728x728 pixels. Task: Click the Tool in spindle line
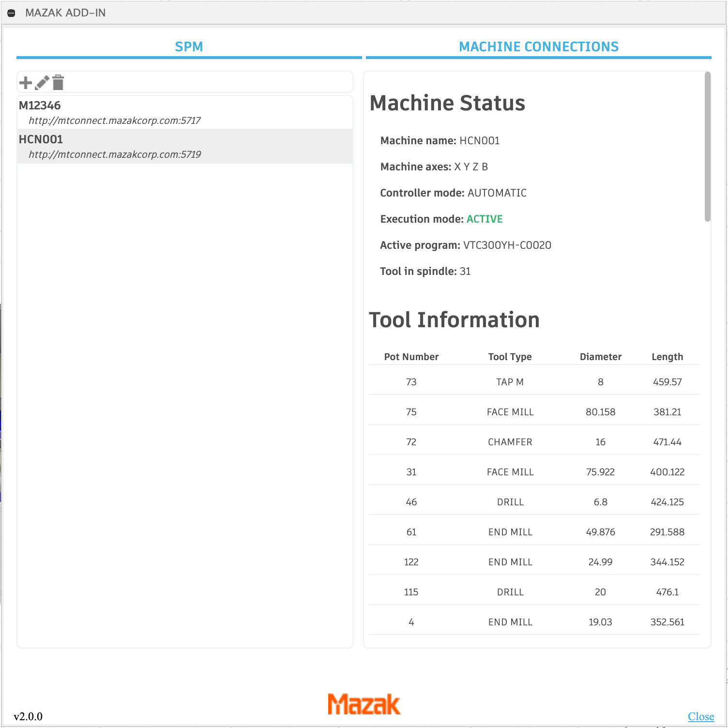pos(425,272)
